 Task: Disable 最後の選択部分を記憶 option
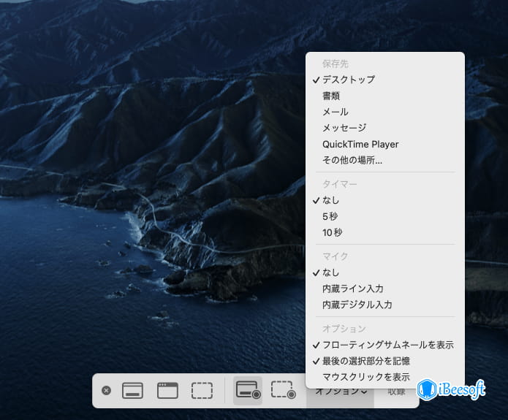click(x=365, y=361)
